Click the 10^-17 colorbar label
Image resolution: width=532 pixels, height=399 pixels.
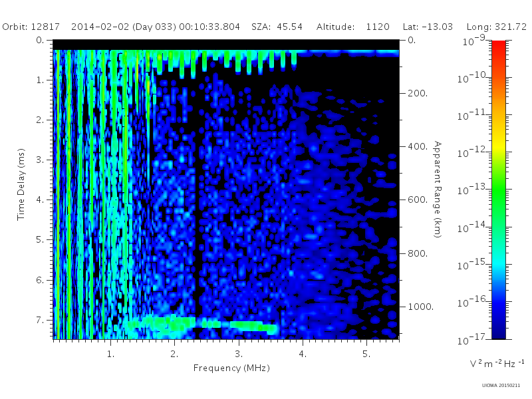click(x=473, y=339)
